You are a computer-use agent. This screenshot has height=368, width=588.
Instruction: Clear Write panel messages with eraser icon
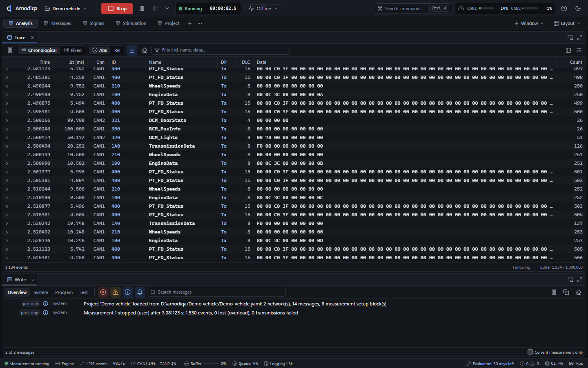tap(578, 292)
